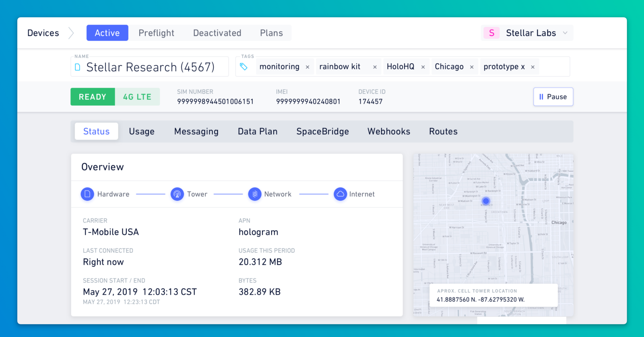Click the Network globe icon
The image size is (644, 337).
255,194
